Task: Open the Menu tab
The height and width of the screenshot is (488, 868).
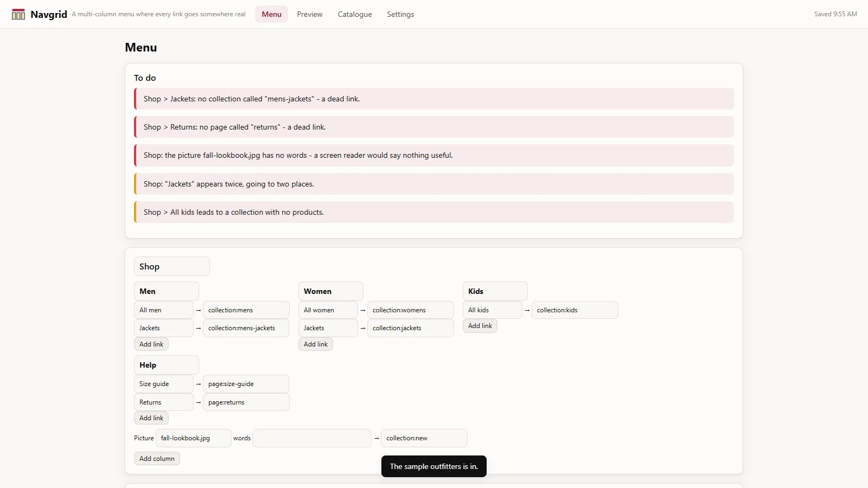Action: (x=271, y=14)
